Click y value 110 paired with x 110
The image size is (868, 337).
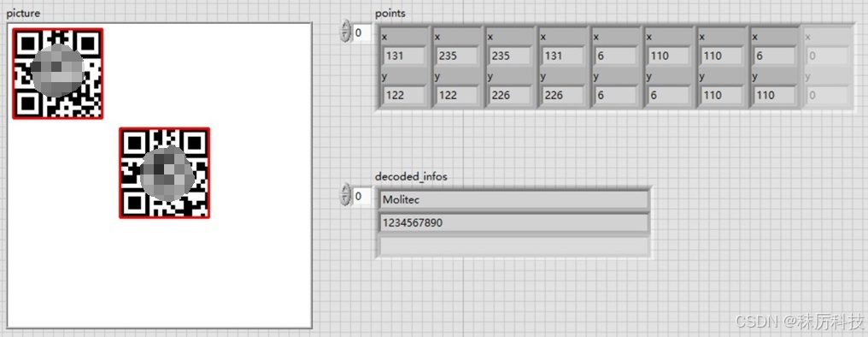coord(722,95)
